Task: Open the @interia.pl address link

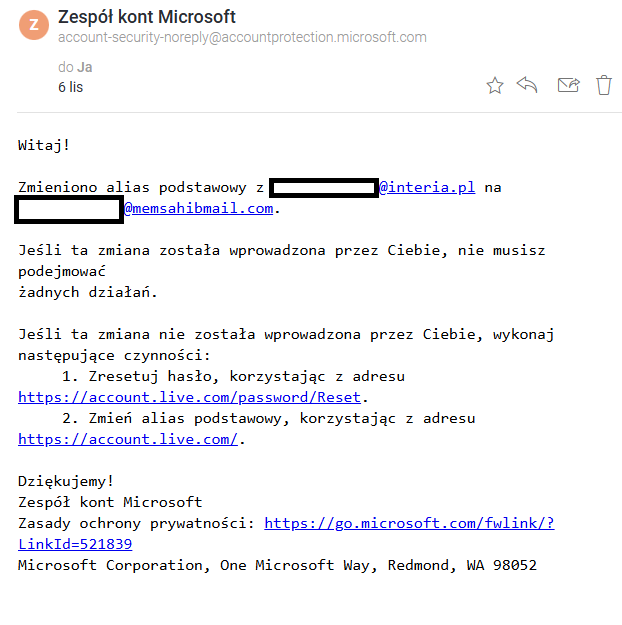Action: (x=427, y=187)
